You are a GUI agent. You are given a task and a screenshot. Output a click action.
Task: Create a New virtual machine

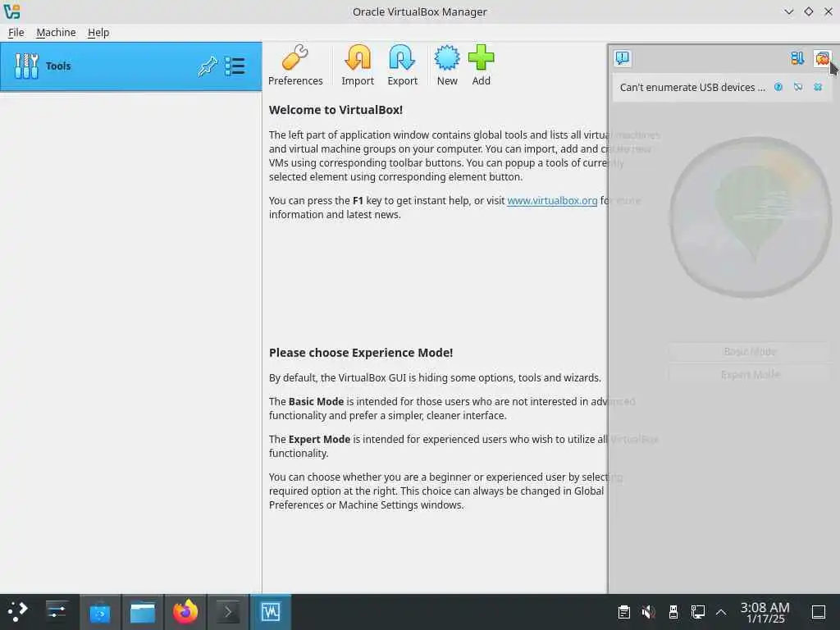pyautogui.click(x=447, y=66)
